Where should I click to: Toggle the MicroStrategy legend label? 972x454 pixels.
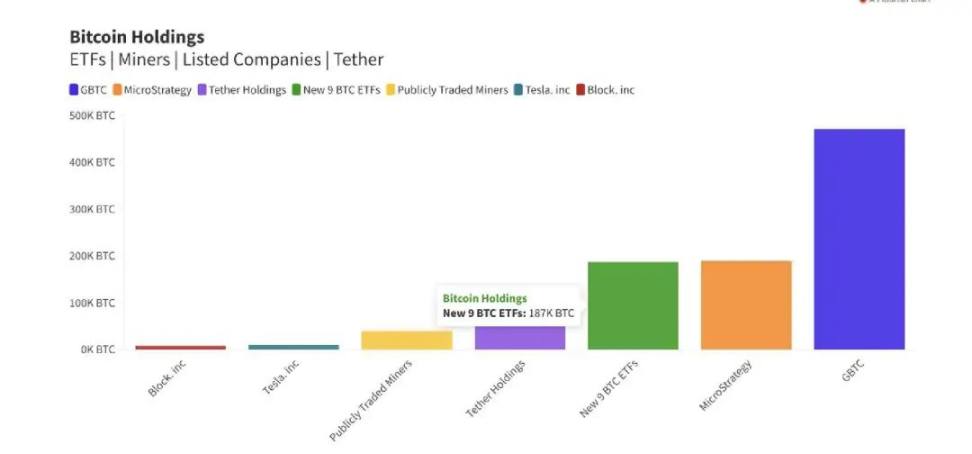point(157,91)
